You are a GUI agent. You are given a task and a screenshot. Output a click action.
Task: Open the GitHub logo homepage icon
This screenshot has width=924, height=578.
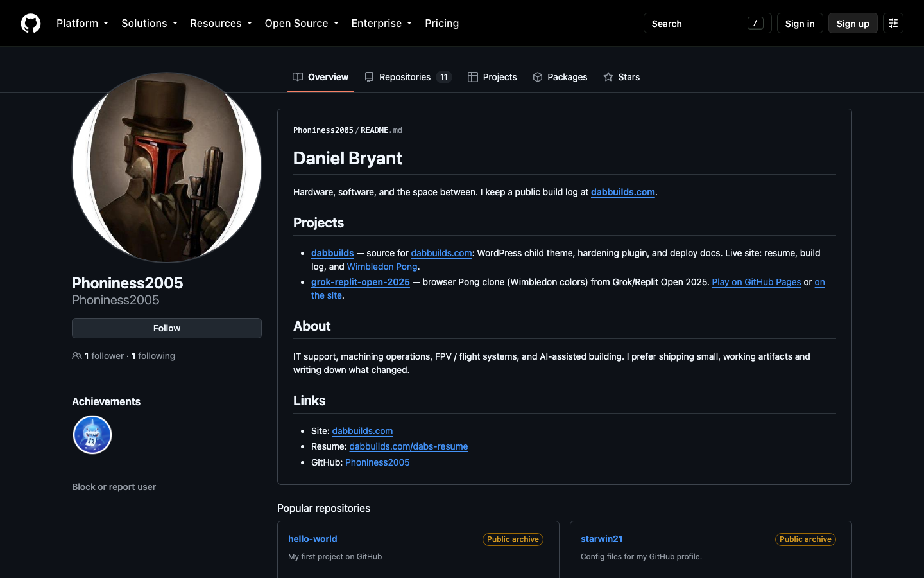pyautogui.click(x=31, y=23)
